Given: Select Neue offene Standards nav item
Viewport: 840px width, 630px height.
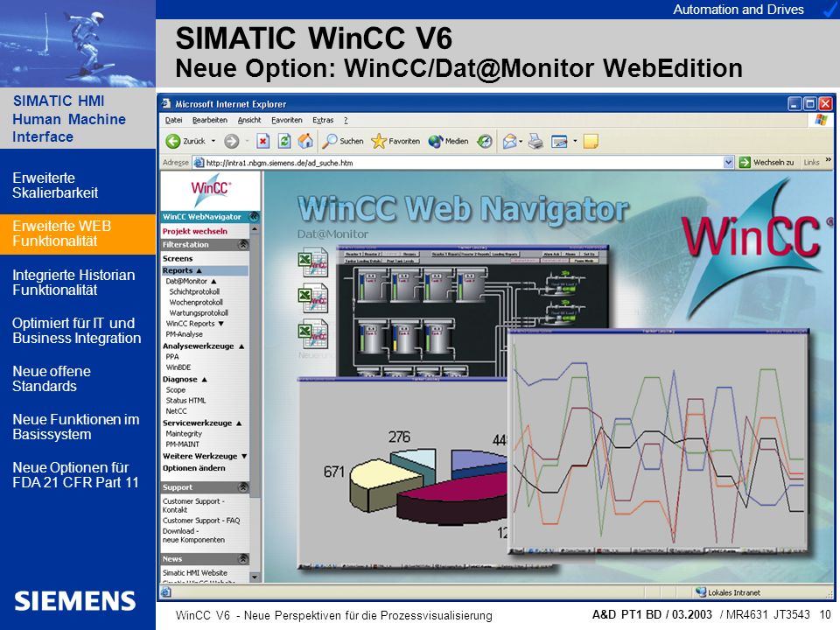Looking at the screenshot, I should 52,379.
